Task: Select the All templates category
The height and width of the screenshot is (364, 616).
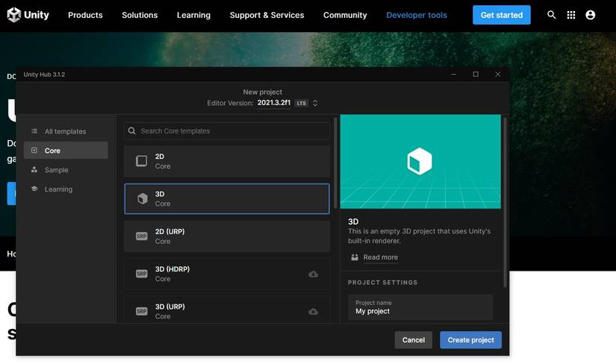Action: 66,131
